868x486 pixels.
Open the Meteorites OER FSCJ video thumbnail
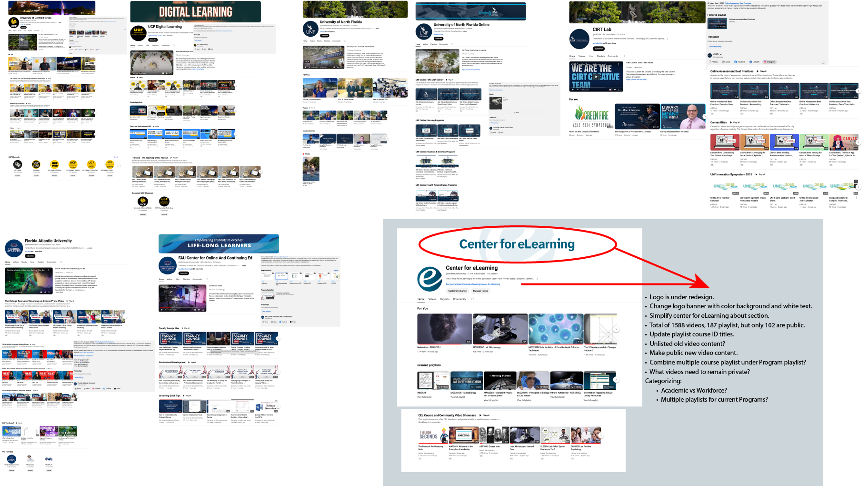point(445,329)
